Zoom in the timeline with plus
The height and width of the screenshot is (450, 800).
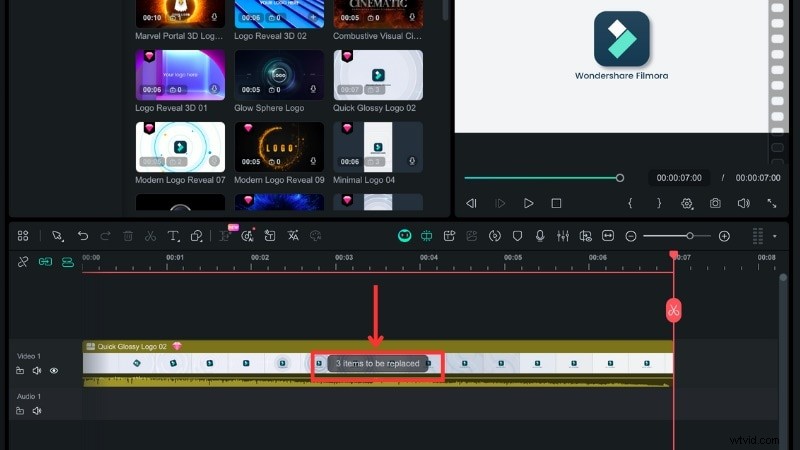(x=724, y=236)
